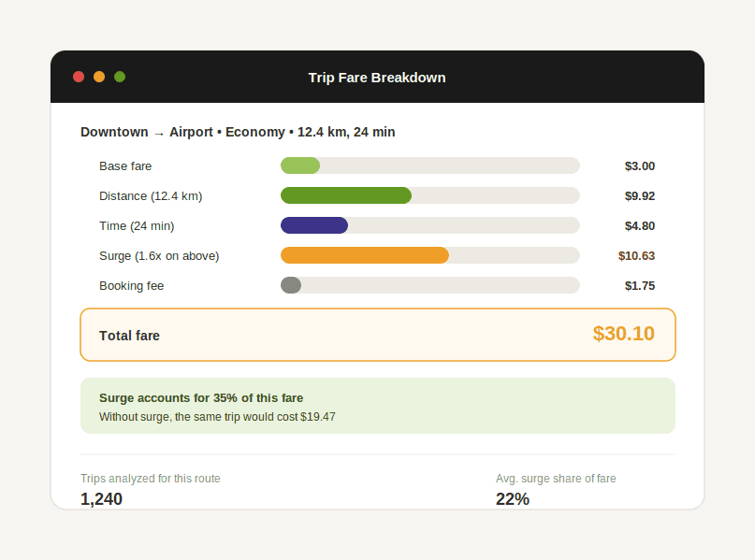Select the 1,240 trips analyzed stat

pos(102,499)
